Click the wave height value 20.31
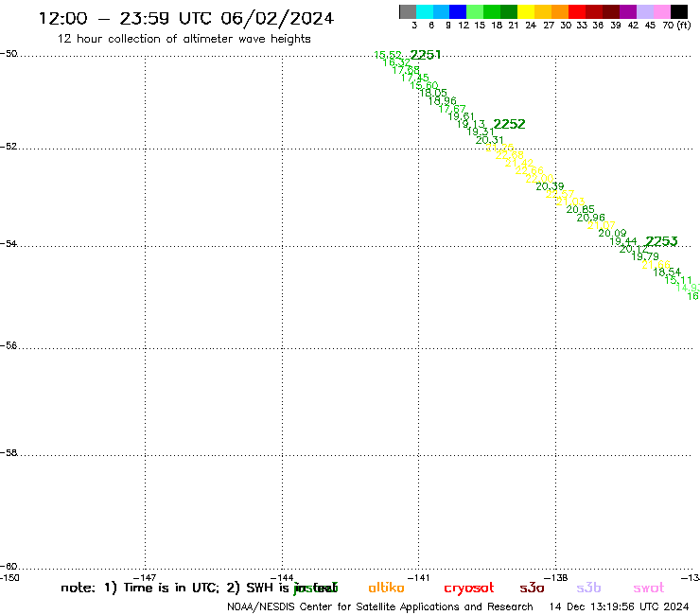This screenshot has height=615, width=700. click(489, 140)
